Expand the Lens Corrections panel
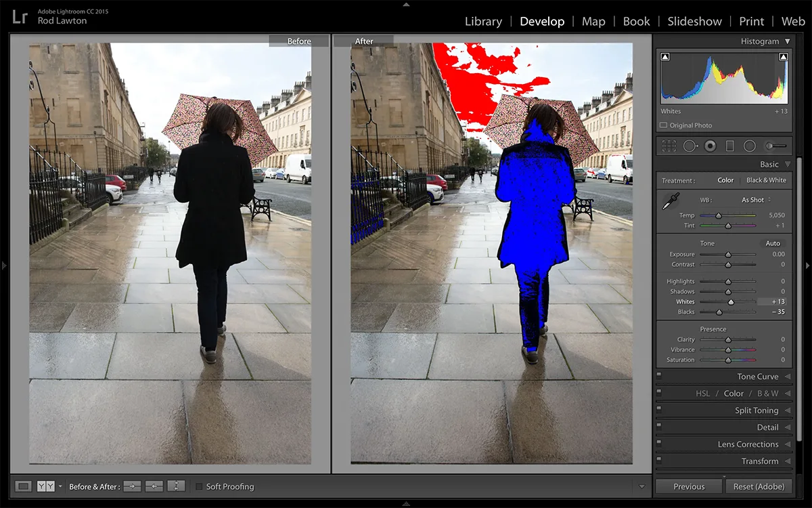The width and height of the screenshot is (812, 508). click(748, 444)
